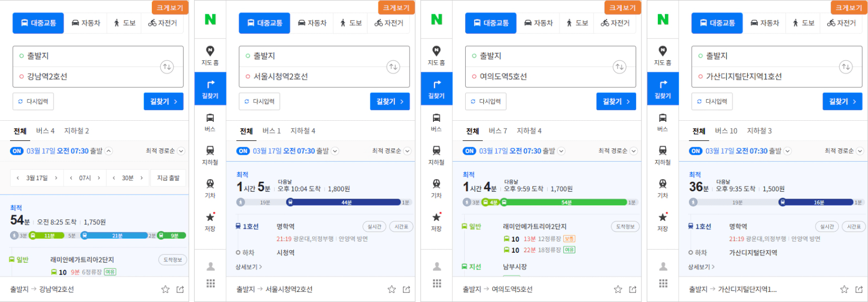Open the apps grid icon beside the 가산디지털단지역1호선 panel
Screen dimensions: 868x302
click(x=663, y=283)
